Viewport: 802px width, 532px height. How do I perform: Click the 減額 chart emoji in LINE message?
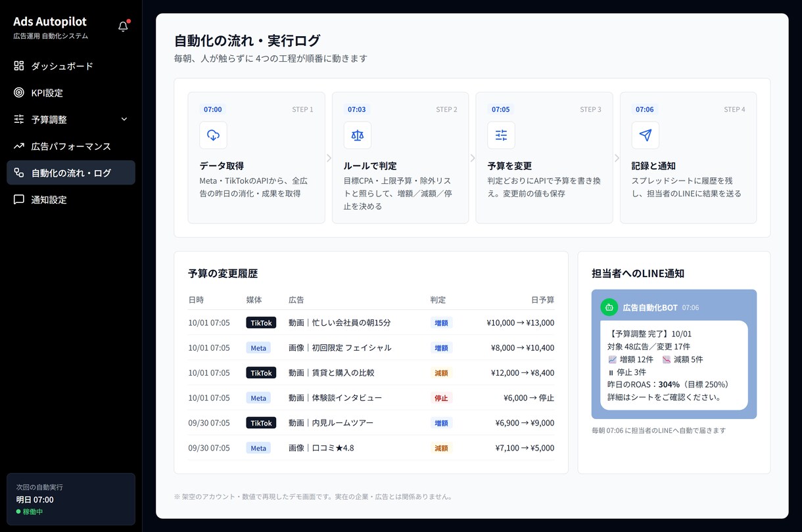tap(667, 359)
